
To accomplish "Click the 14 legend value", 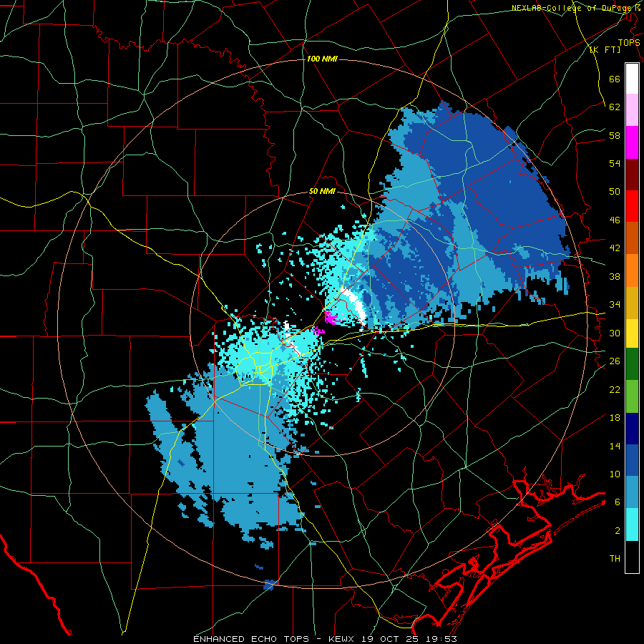I will click(x=615, y=446).
